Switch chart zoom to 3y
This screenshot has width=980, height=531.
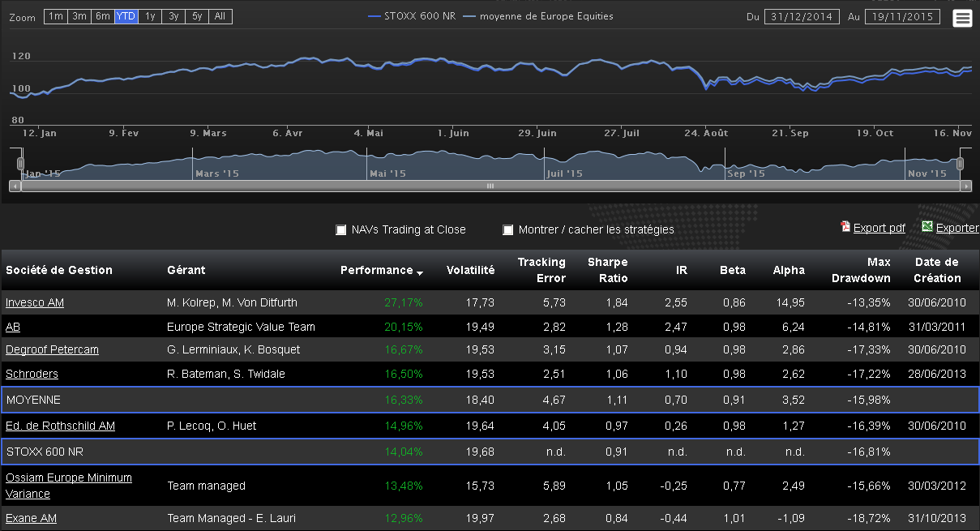point(173,16)
